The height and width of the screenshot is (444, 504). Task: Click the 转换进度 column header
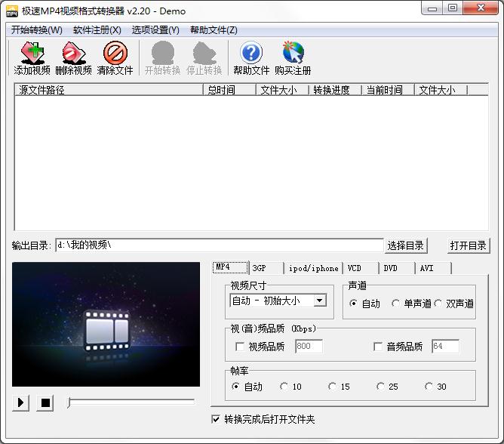coord(335,90)
